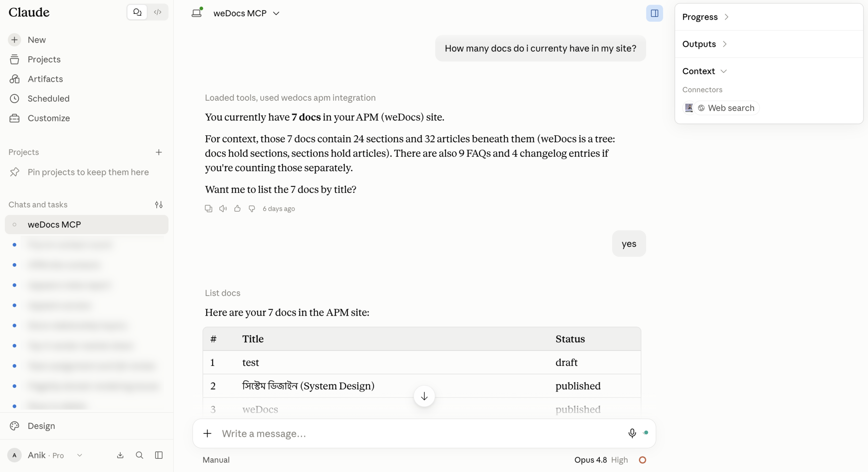Click the connector avatar thumbnail

click(x=689, y=108)
